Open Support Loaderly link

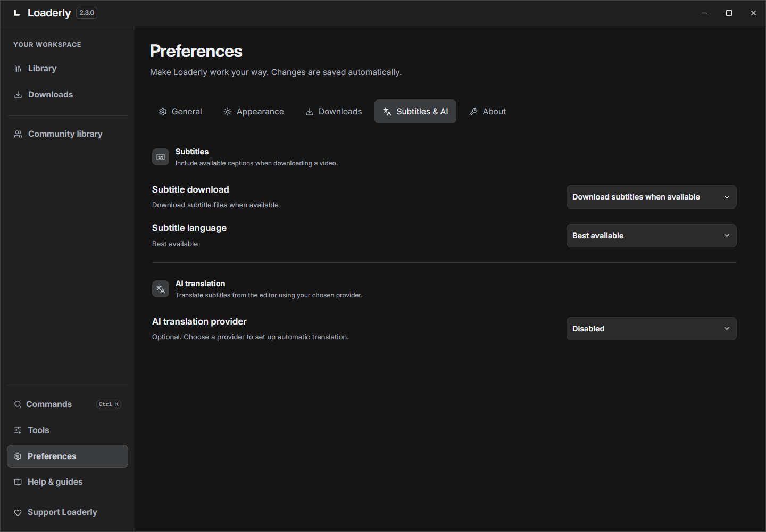tap(68, 512)
